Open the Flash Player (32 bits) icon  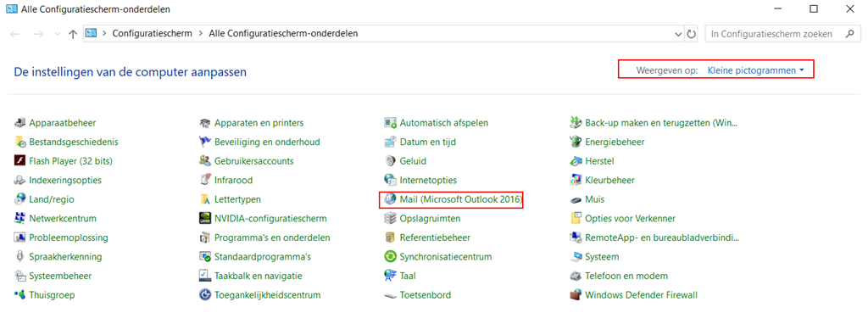coord(20,161)
